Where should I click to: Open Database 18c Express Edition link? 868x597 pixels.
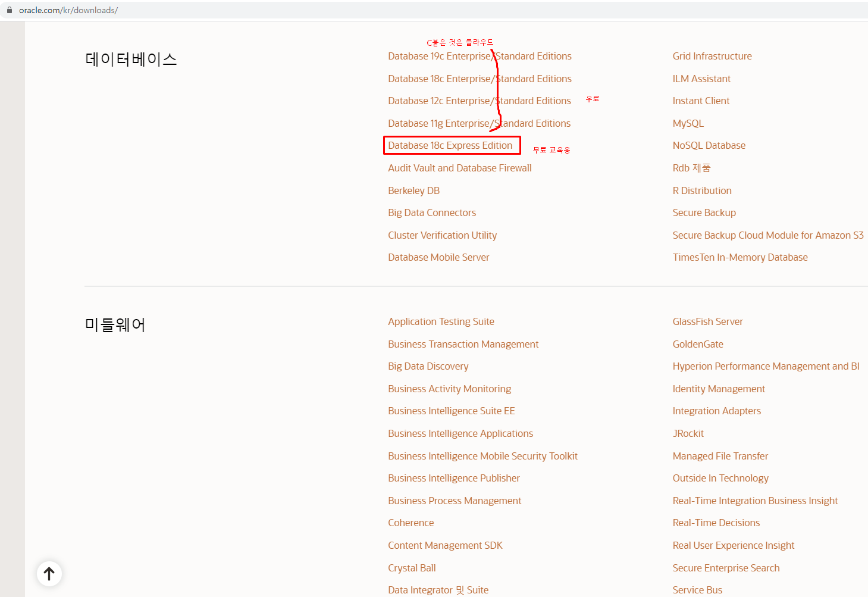click(x=450, y=145)
